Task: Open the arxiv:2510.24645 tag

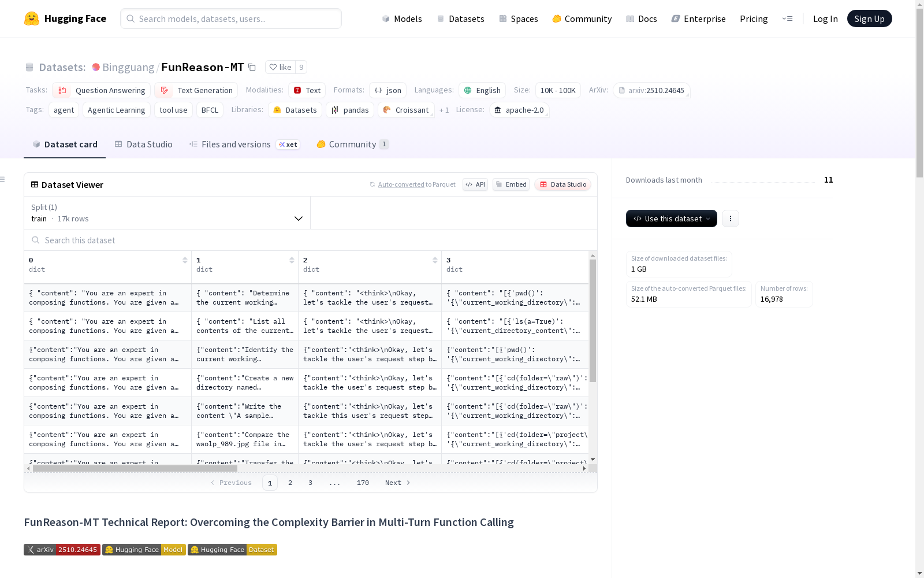Action: pyautogui.click(x=651, y=90)
